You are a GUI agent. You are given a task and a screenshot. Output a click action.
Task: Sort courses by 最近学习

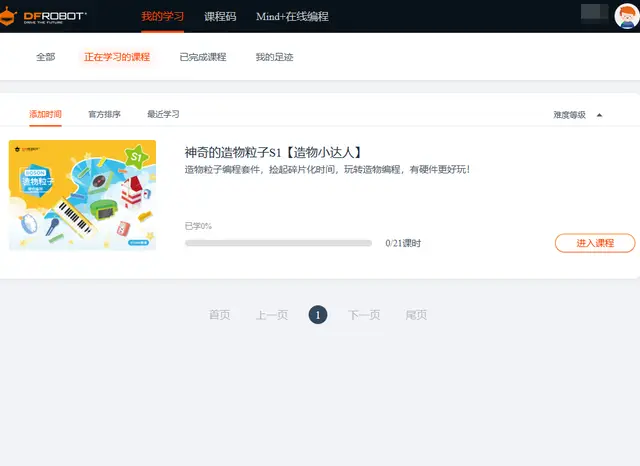point(163,114)
